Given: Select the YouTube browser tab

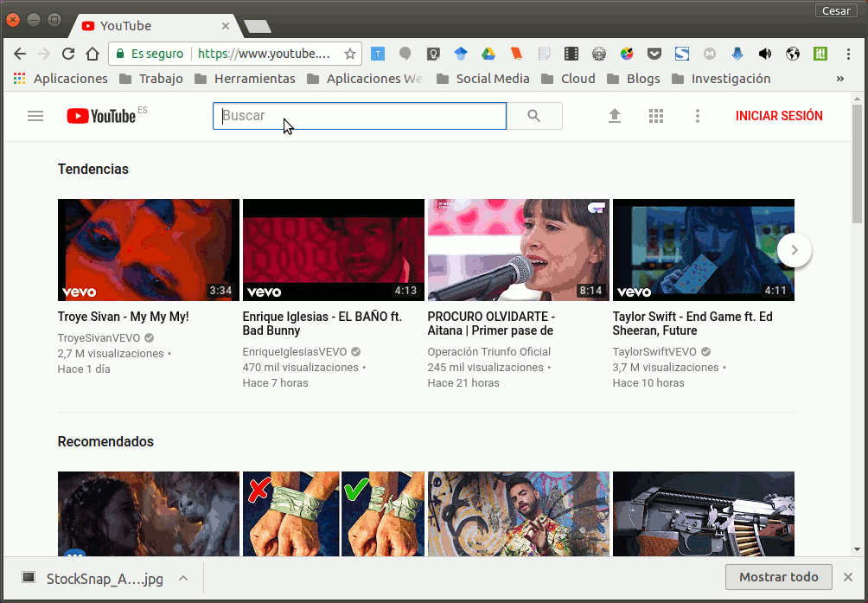Looking at the screenshot, I should coord(155,26).
